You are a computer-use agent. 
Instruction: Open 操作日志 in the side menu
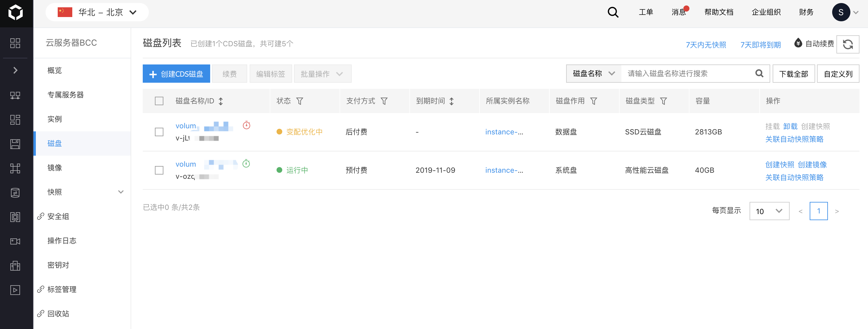(62, 241)
